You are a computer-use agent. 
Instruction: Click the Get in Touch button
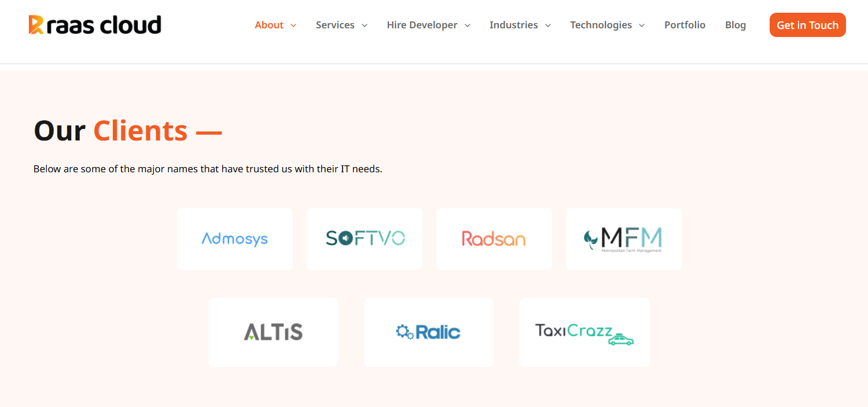(x=808, y=25)
